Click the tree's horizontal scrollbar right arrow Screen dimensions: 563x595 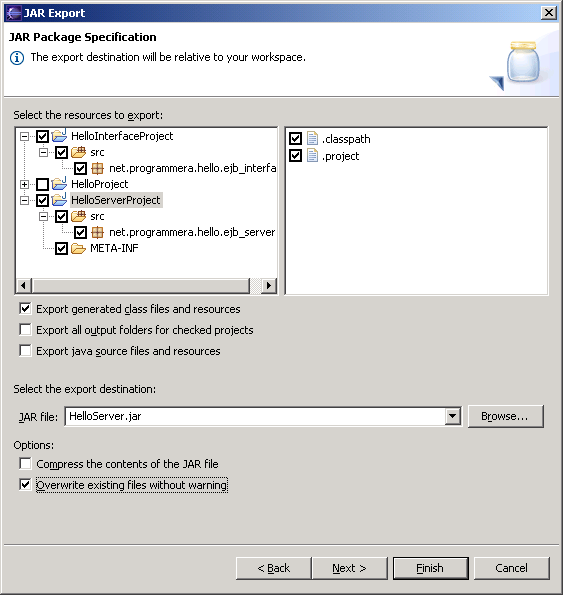click(x=269, y=285)
